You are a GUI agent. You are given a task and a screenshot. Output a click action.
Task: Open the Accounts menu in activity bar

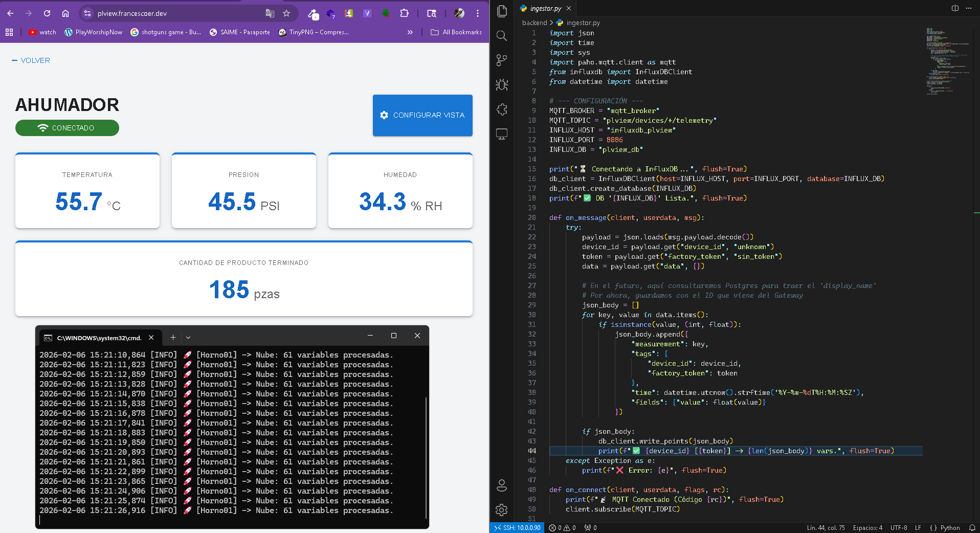pyautogui.click(x=502, y=485)
